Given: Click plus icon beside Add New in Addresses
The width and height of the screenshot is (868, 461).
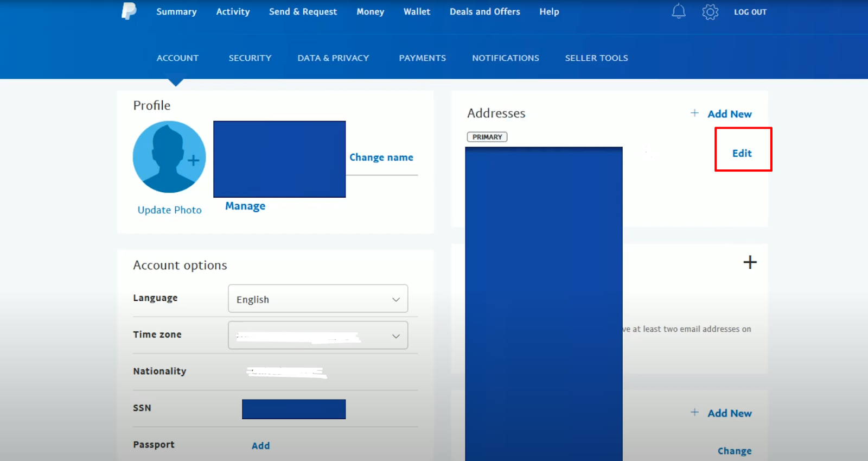Looking at the screenshot, I should coord(694,113).
